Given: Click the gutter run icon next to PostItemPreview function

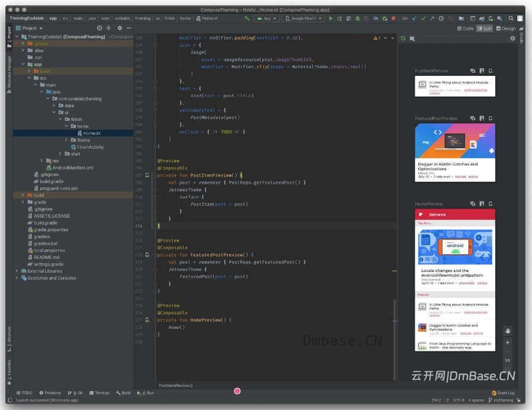Looking at the screenshot, I should [x=147, y=175].
